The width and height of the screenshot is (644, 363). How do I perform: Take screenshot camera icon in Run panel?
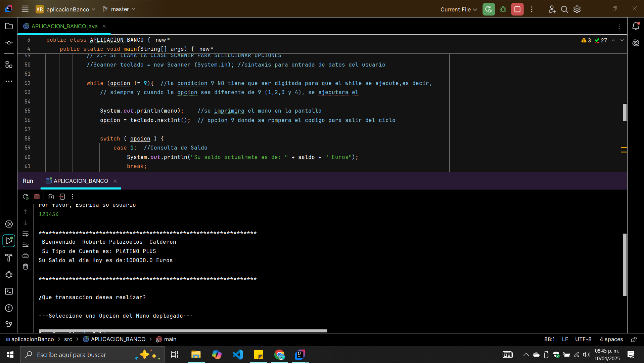[x=51, y=197]
